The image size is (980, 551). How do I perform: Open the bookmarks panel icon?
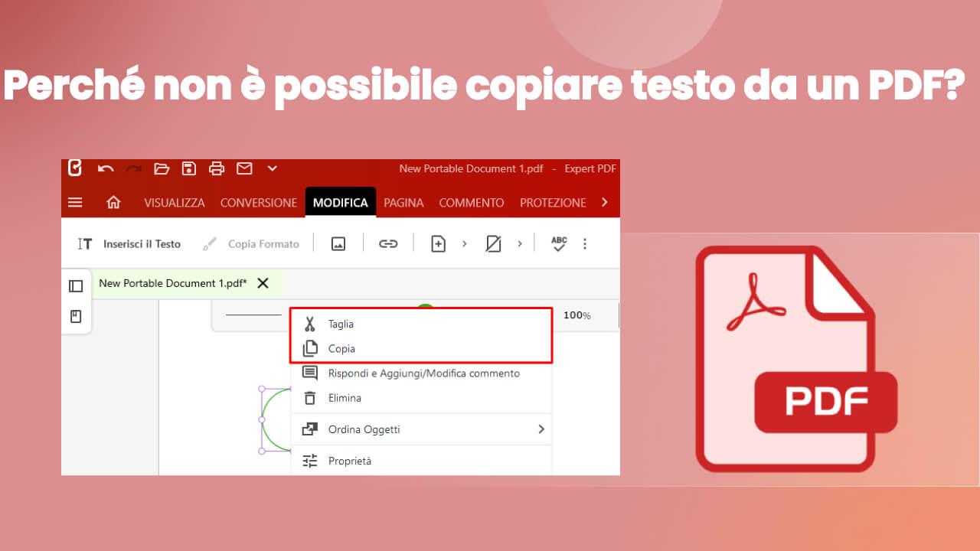76,317
